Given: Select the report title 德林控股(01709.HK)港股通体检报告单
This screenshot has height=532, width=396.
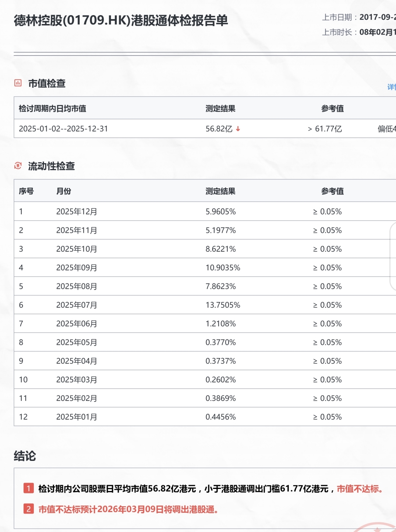Looking at the screenshot, I should tap(121, 20).
